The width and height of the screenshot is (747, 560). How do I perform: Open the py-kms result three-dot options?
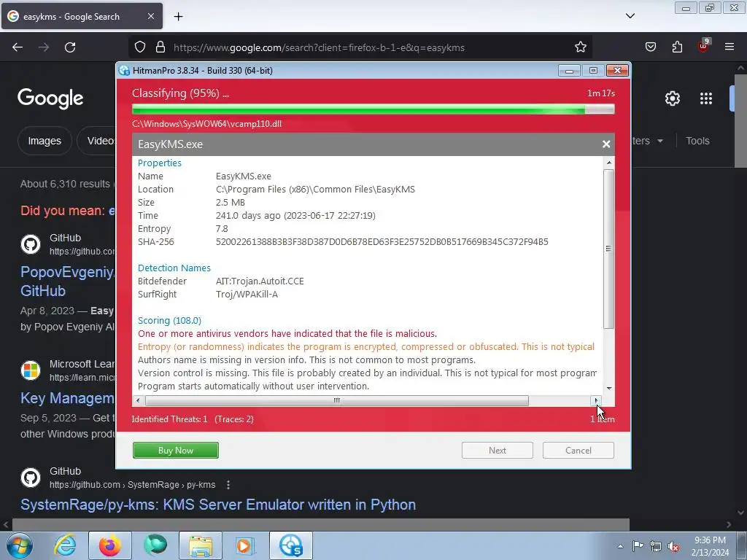pos(228,485)
